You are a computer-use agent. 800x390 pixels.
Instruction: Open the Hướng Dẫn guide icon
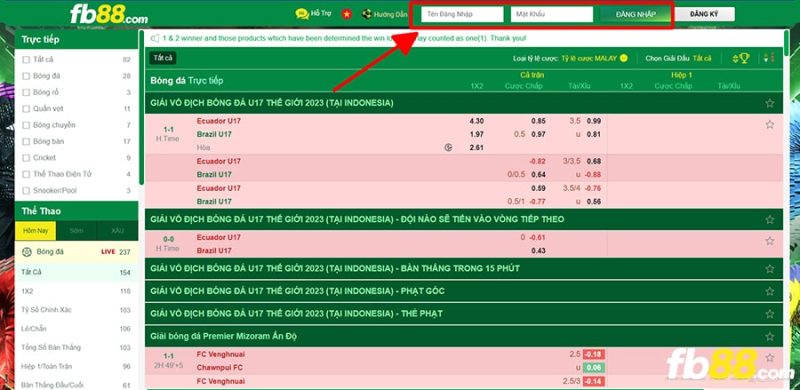point(366,14)
